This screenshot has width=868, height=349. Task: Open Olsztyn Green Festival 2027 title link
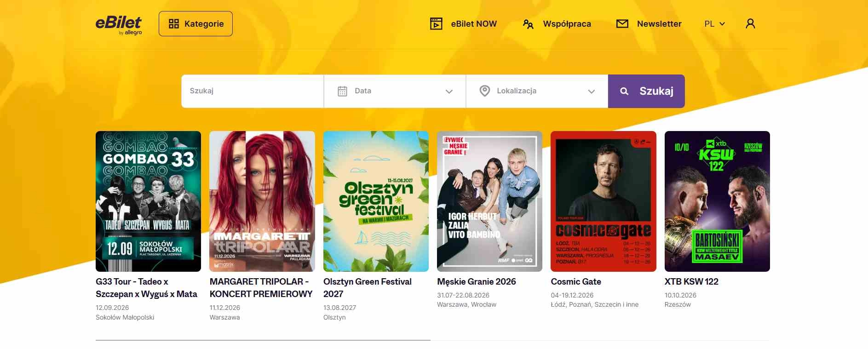368,288
